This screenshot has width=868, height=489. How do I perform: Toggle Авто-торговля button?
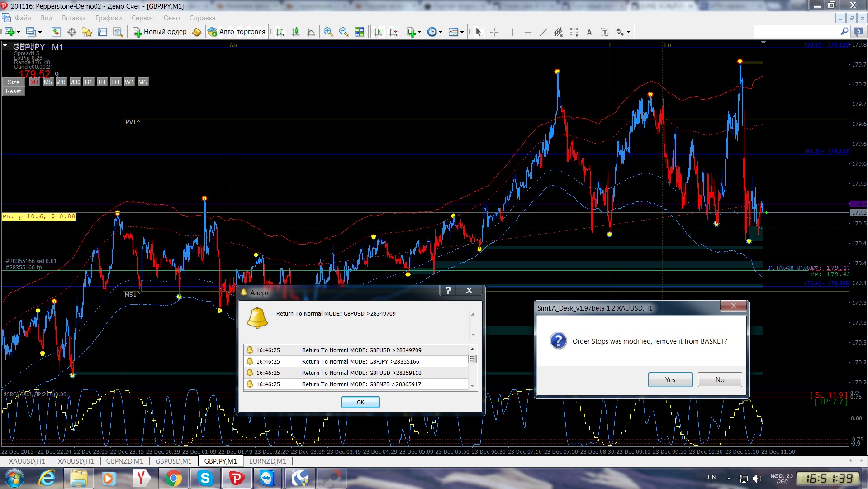coord(236,32)
